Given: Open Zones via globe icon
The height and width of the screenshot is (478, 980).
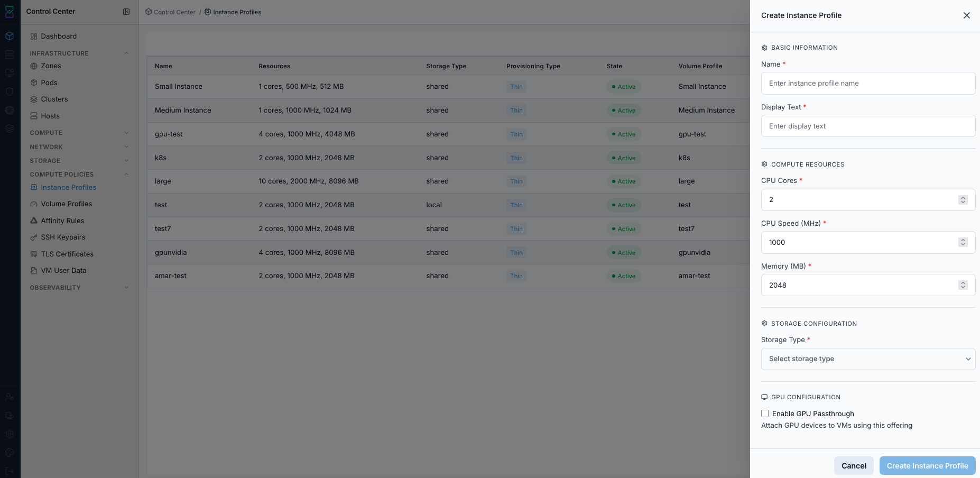Looking at the screenshot, I should [34, 66].
